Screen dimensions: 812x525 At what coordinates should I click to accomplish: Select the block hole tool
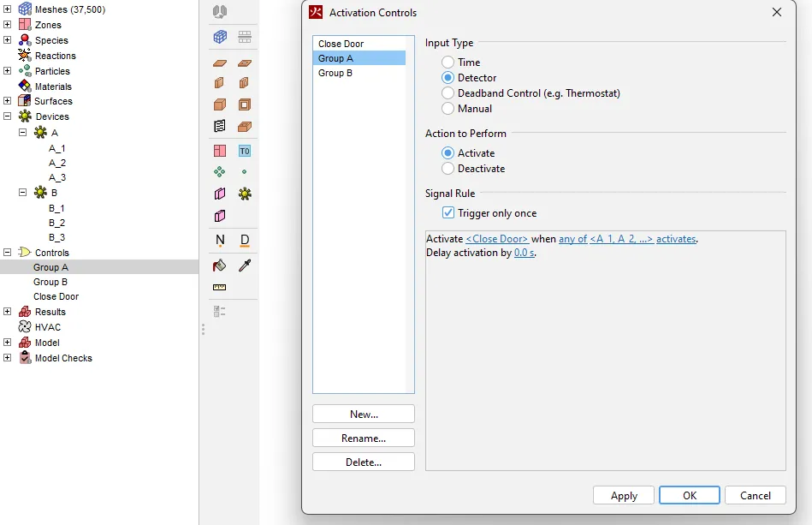(x=245, y=104)
